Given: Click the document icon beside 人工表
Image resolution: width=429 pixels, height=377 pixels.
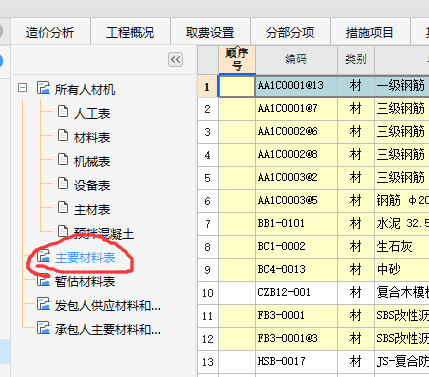Looking at the screenshot, I should 63,112.
